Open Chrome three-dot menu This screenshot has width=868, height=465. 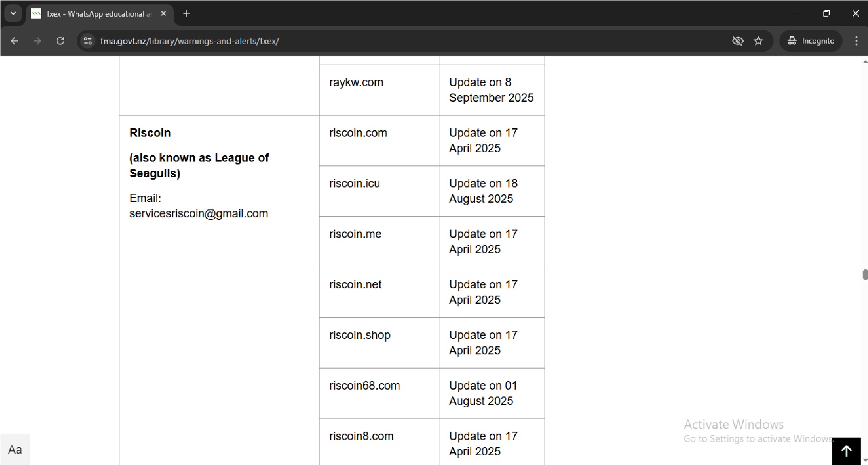click(856, 41)
